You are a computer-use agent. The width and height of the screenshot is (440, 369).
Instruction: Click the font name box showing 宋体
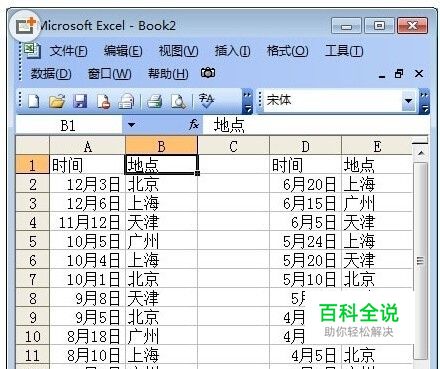[x=333, y=101]
